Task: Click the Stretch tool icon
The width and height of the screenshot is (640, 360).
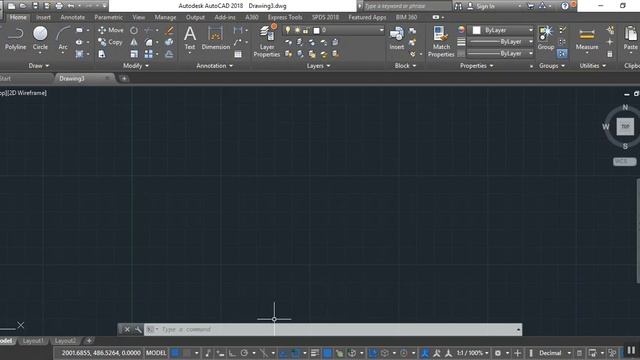Action: click(x=102, y=54)
